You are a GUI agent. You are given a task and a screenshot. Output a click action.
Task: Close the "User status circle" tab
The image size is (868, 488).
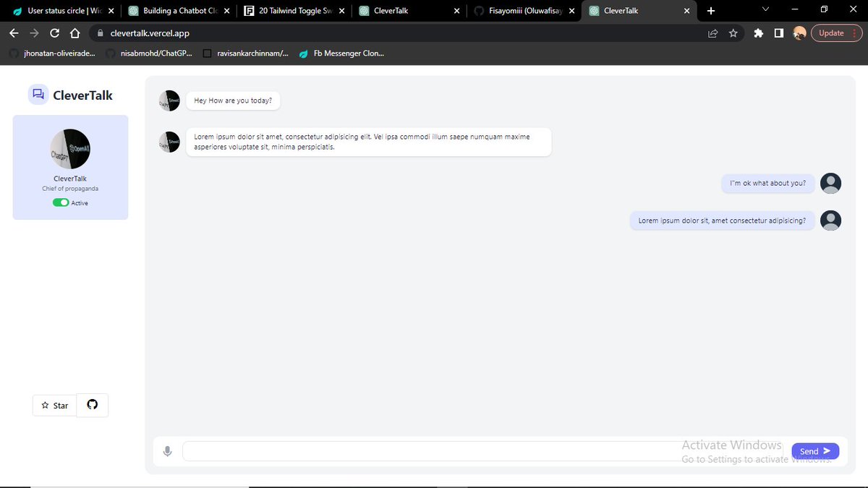[x=111, y=11]
